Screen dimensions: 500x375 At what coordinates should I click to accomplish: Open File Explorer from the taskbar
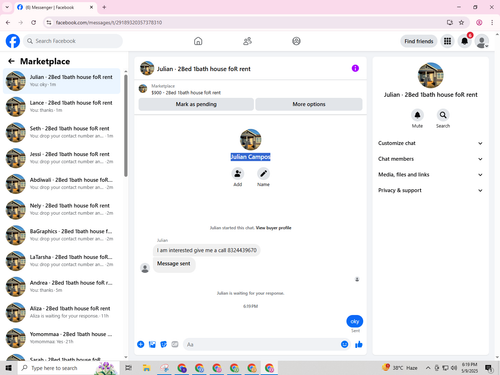point(146,368)
